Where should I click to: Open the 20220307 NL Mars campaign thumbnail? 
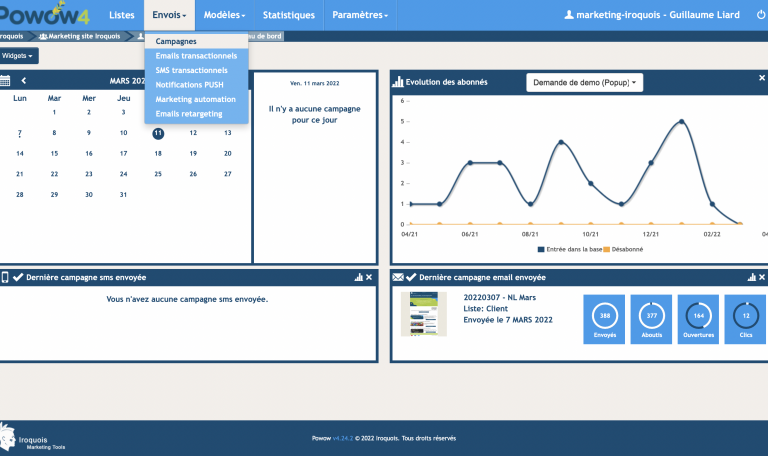[x=424, y=314]
